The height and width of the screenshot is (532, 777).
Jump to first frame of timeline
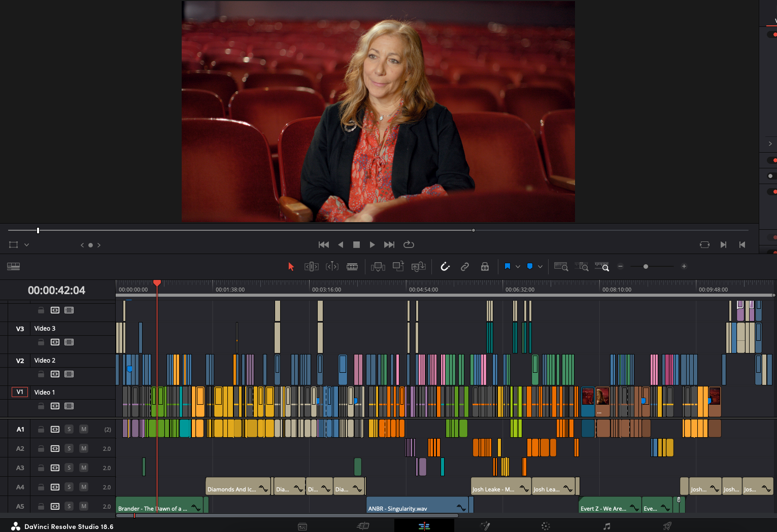click(324, 244)
